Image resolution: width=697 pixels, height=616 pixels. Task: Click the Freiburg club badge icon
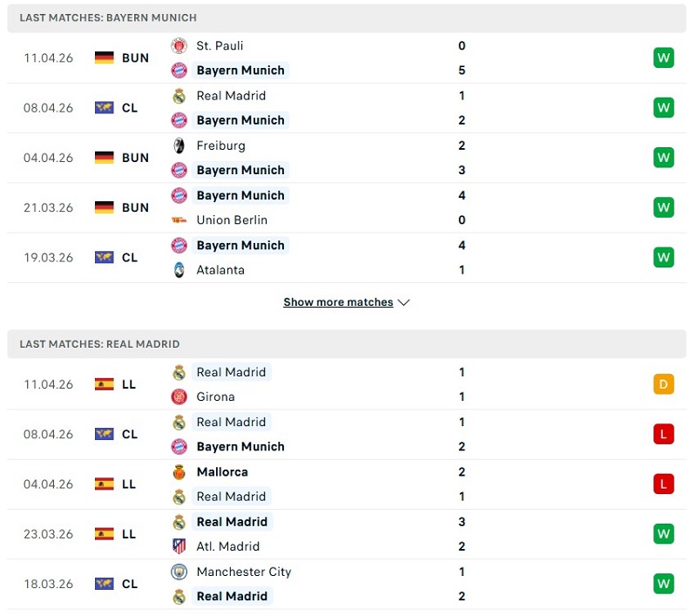coord(179,146)
